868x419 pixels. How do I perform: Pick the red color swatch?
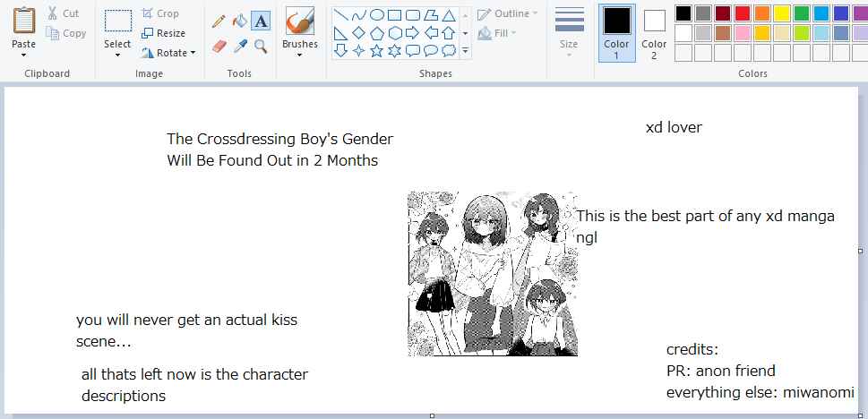(743, 13)
